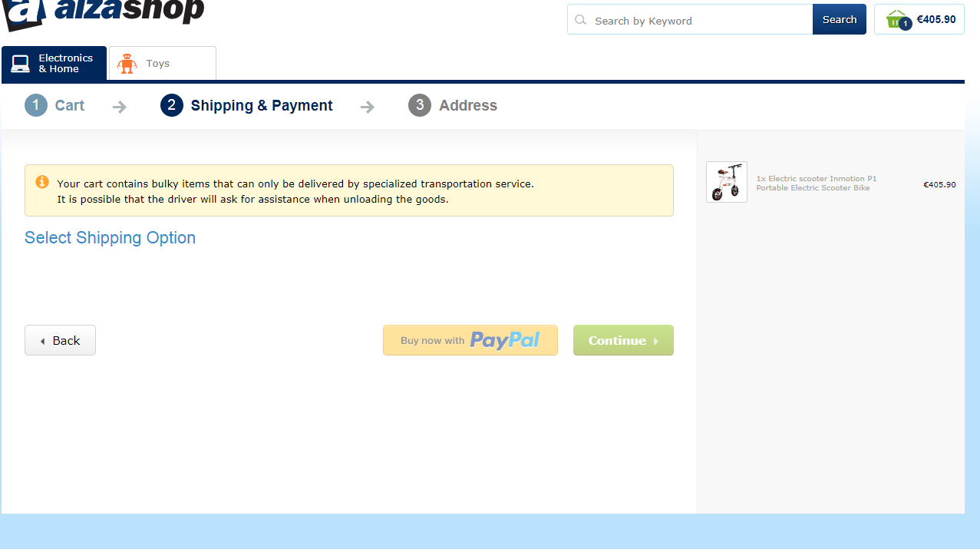Open the electric scooter product thumbnail
The image size is (980, 549).
(x=727, y=182)
